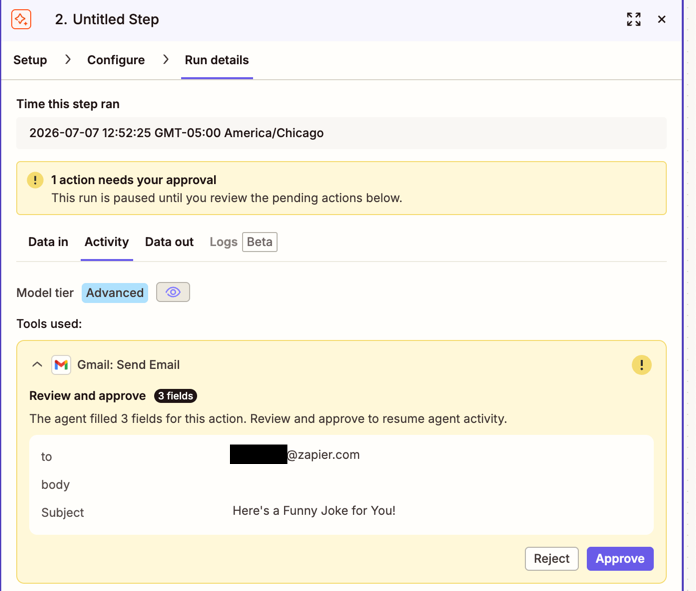Collapse the Gmail: Send Email section
The image size is (696, 591).
37,365
